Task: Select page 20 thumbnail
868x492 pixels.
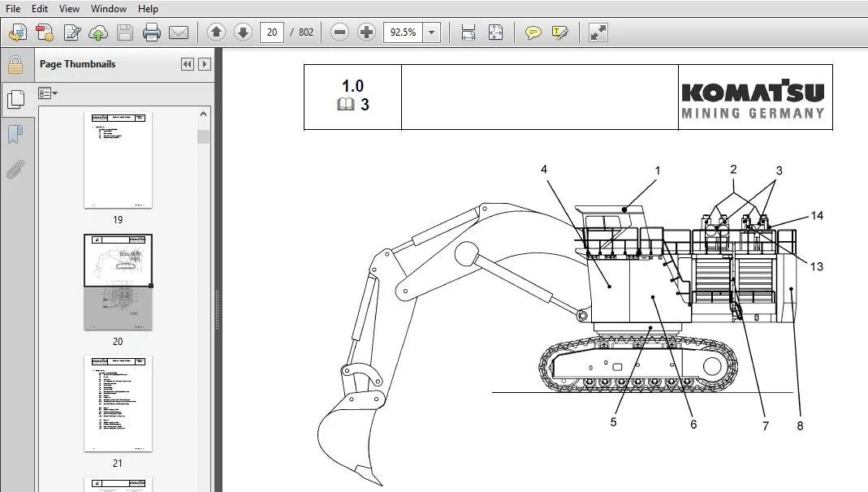Action: pyautogui.click(x=118, y=282)
